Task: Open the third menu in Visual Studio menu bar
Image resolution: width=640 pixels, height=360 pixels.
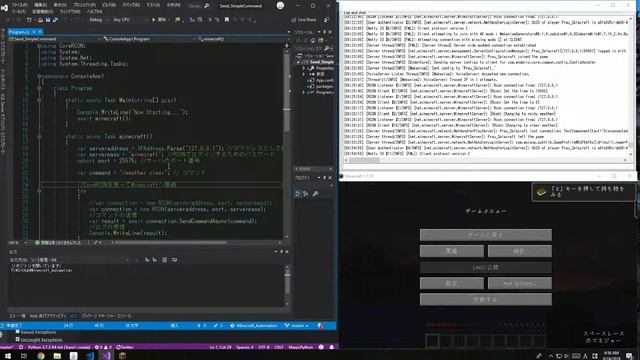Action: (x=60, y=5)
